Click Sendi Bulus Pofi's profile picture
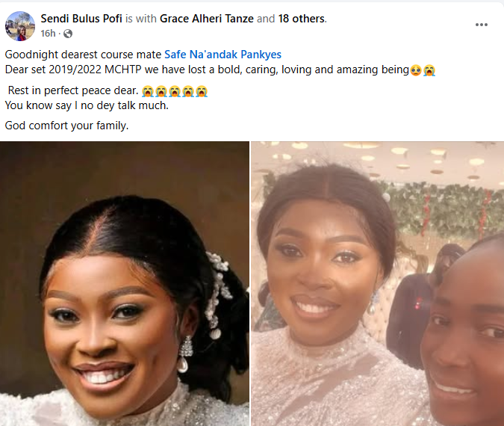504x426 pixels. pyautogui.click(x=19, y=25)
